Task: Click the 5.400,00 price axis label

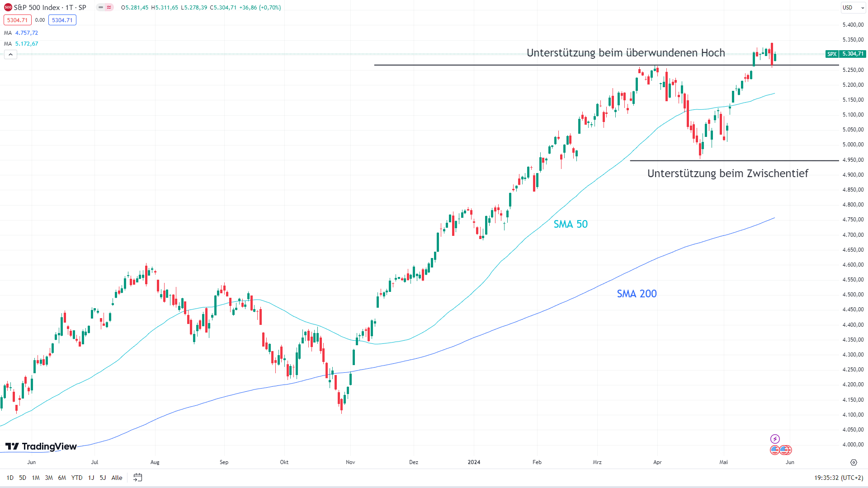Action: click(853, 25)
